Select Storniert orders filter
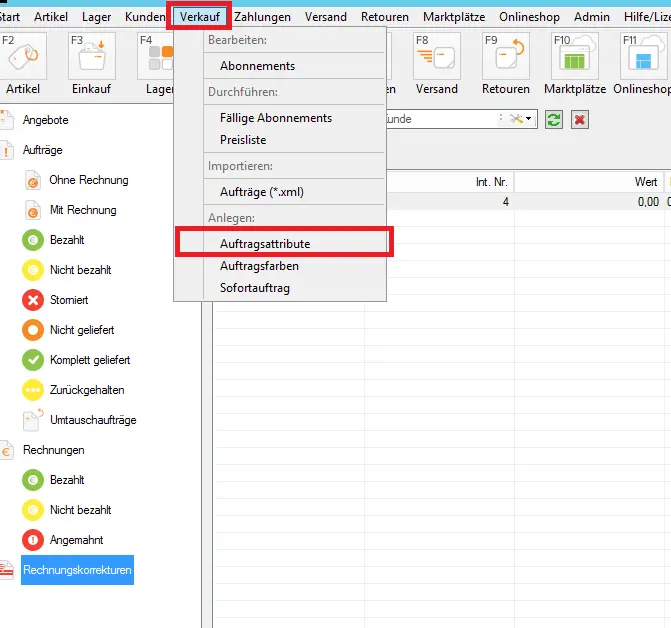Viewport: 671px width, 628px height. [69, 299]
